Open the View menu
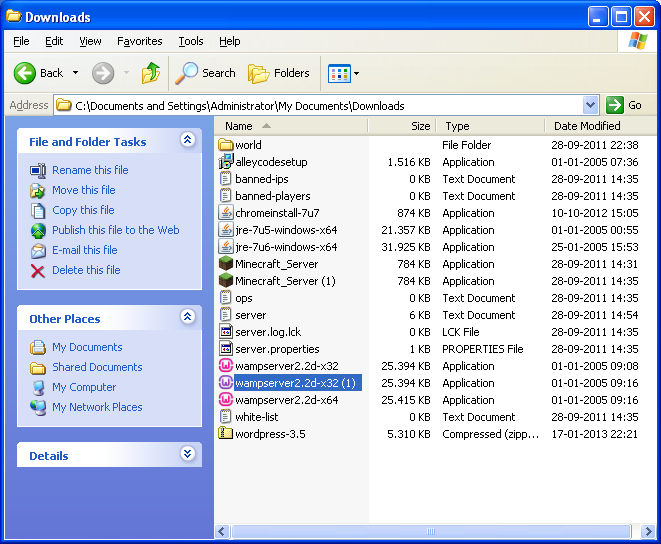This screenshot has width=661, height=544. click(x=90, y=41)
